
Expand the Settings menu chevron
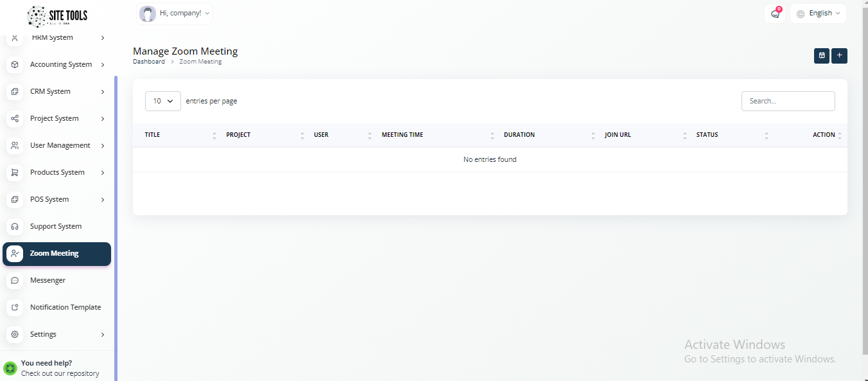[103, 335]
